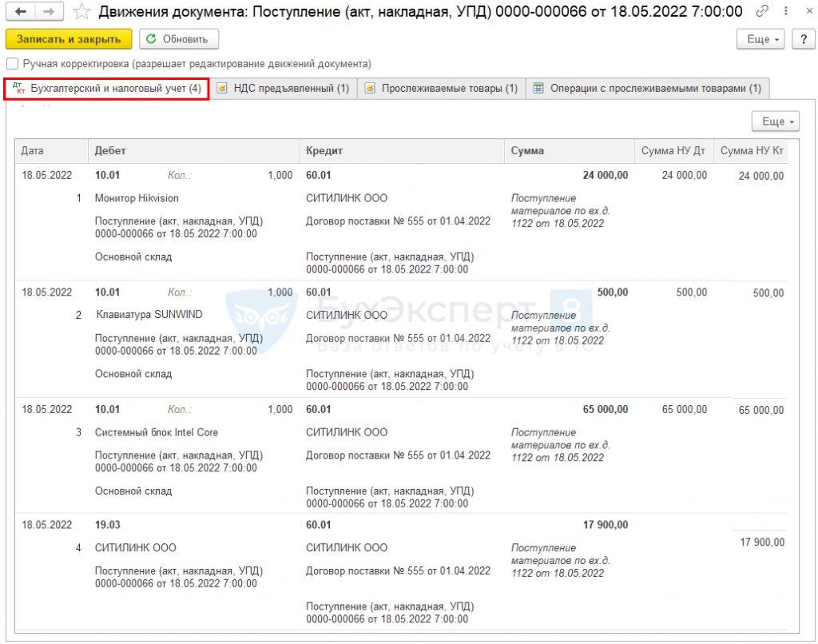Click the Сумма НУ Дт column header
Screen dimensions: 818x644
coord(673,151)
